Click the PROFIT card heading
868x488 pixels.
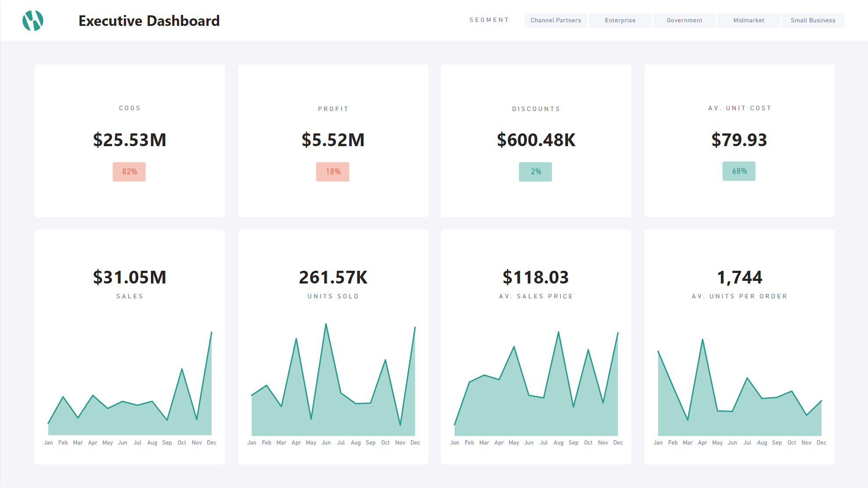click(333, 109)
